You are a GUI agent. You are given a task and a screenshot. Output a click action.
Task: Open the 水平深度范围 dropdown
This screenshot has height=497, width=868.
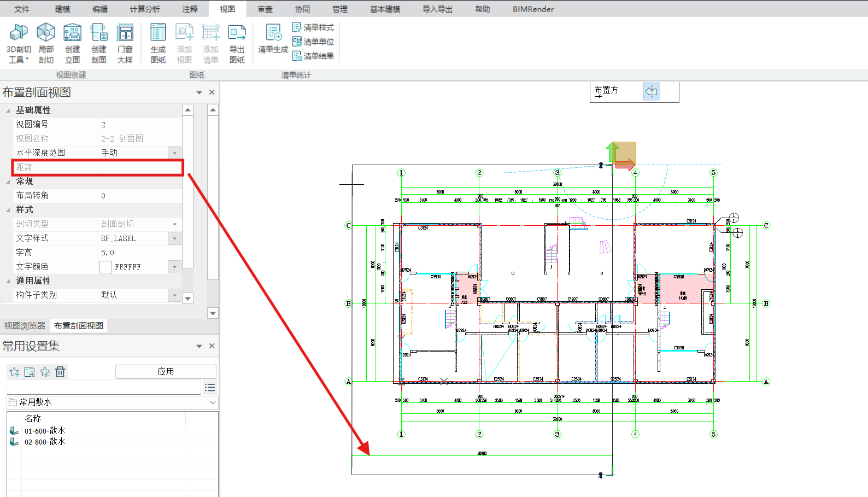point(174,153)
